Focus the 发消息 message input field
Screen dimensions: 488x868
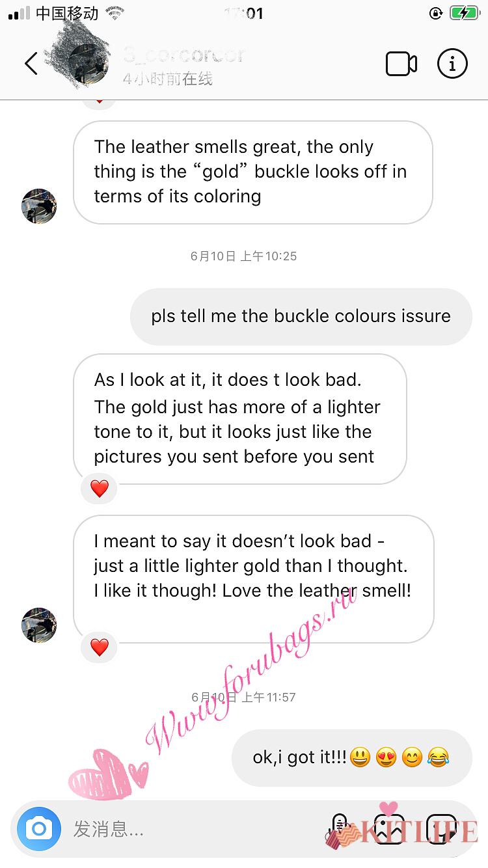(x=195, y=829)
